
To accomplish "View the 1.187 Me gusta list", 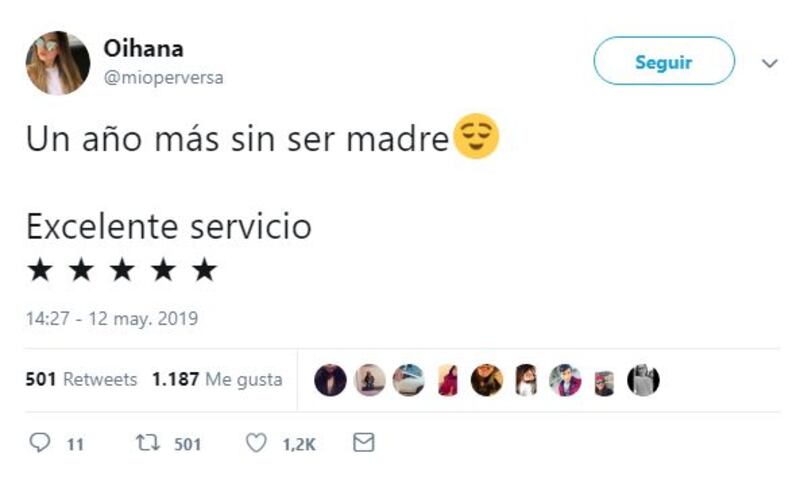I will coord(217,379).
